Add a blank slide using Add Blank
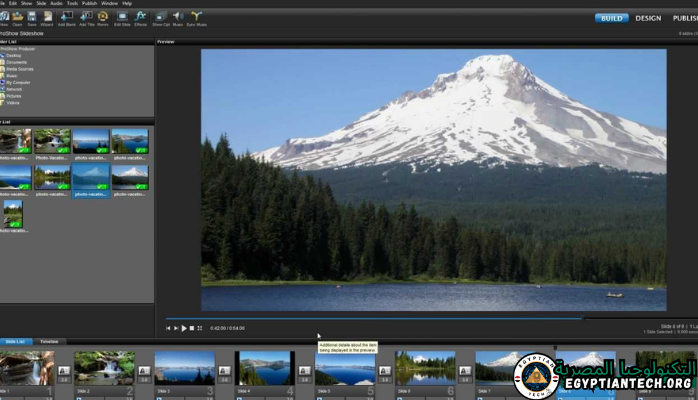This screenshot has height=400, width=698. [x=67, y=17]
